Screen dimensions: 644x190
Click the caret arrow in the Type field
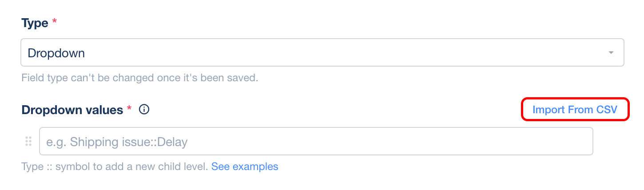(611, 53)
